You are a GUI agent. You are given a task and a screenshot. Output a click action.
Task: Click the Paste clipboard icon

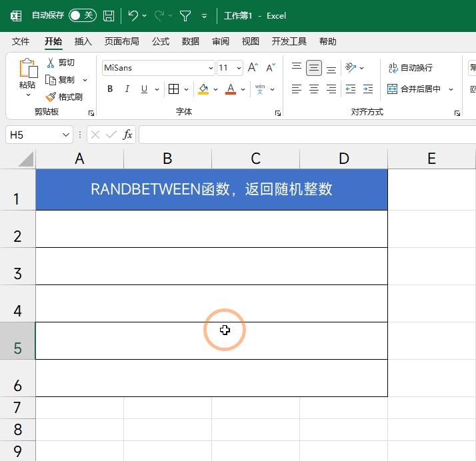pos(28,68)
